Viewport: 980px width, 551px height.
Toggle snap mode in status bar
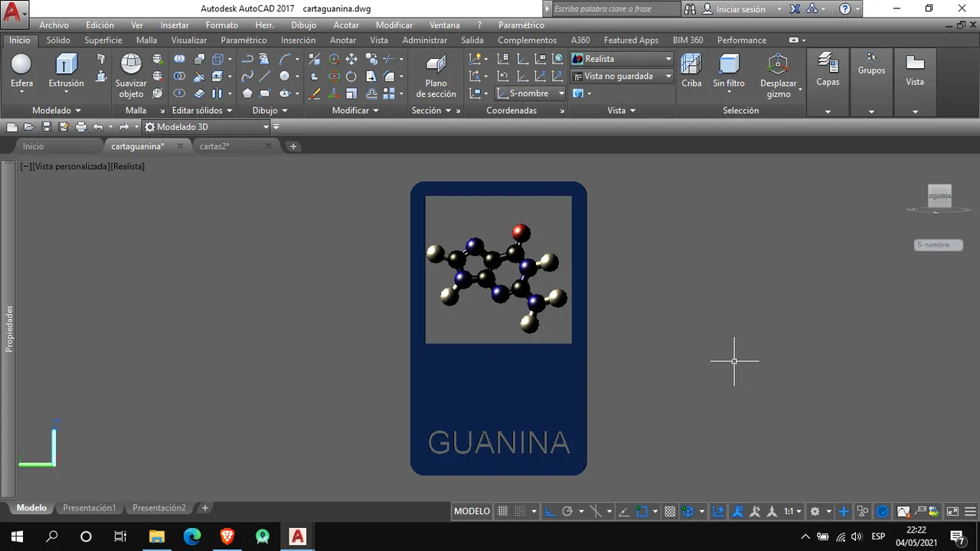click(520, 511)
